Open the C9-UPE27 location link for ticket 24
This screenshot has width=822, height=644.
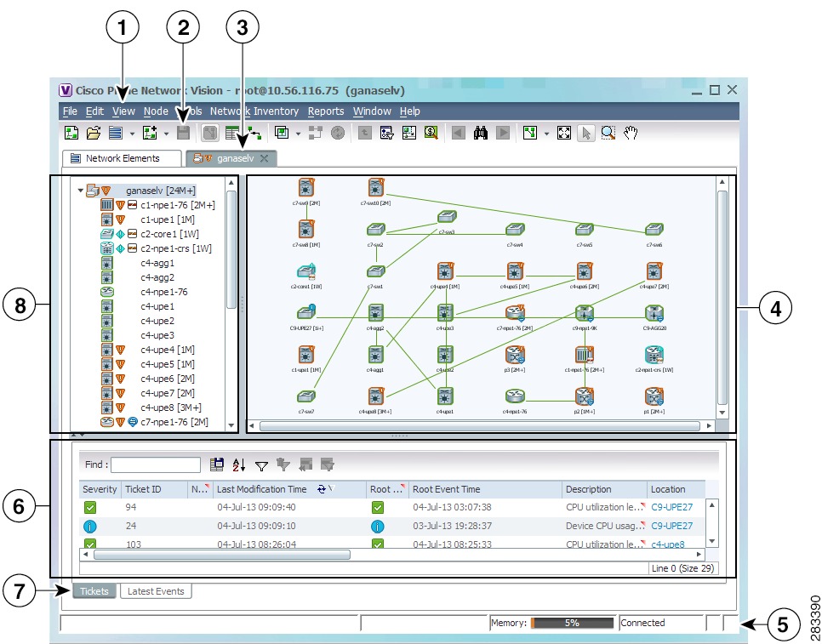[671, 526]
